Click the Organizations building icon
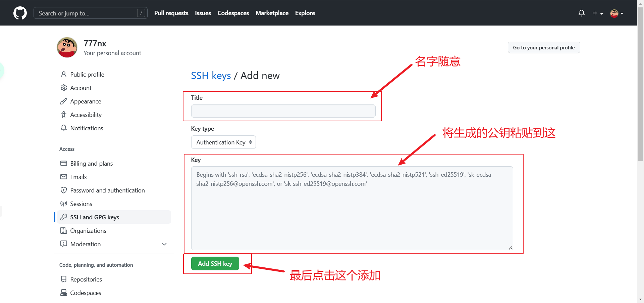The height and width of the screenshot is (303, 644). pos(64,230)
